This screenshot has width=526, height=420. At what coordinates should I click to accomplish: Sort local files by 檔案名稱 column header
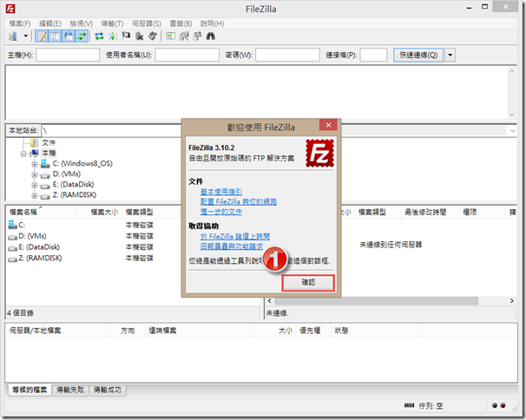click(x=40, y=212)
